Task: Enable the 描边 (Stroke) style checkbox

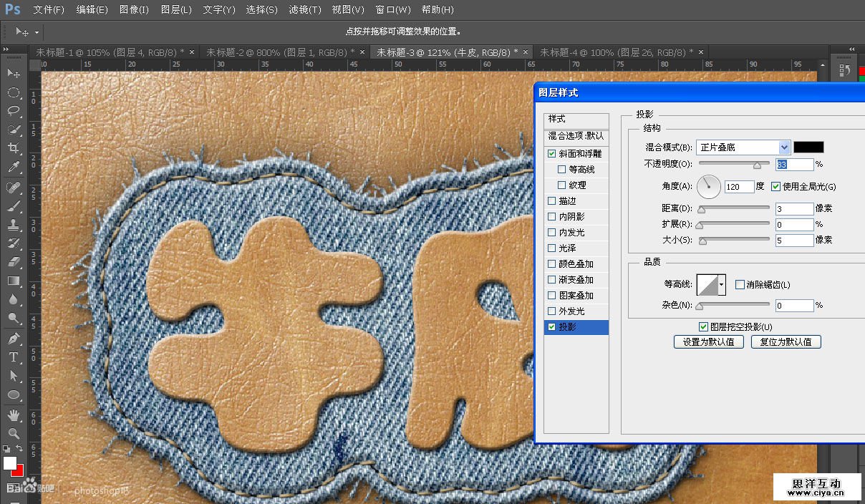Action: click(551, 201)
